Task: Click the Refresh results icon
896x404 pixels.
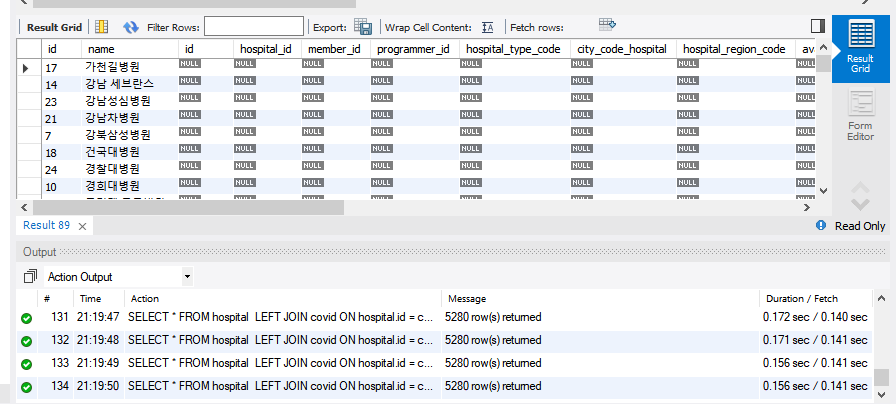Action: 131,27
